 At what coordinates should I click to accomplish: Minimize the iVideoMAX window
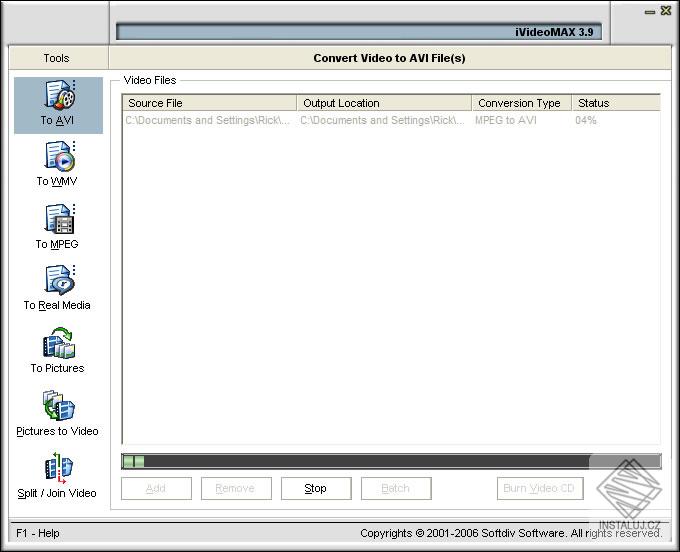(x=650, y=11)
